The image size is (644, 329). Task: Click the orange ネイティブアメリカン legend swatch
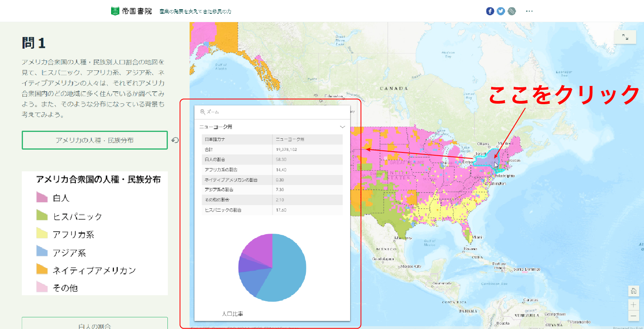tap(42, 269)
